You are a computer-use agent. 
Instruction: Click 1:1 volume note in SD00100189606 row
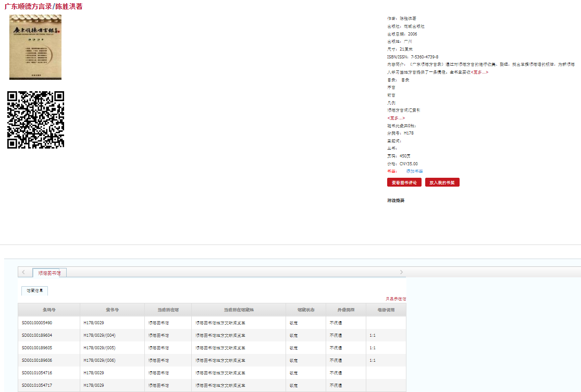pyautogui.click(x=373, y=361)
